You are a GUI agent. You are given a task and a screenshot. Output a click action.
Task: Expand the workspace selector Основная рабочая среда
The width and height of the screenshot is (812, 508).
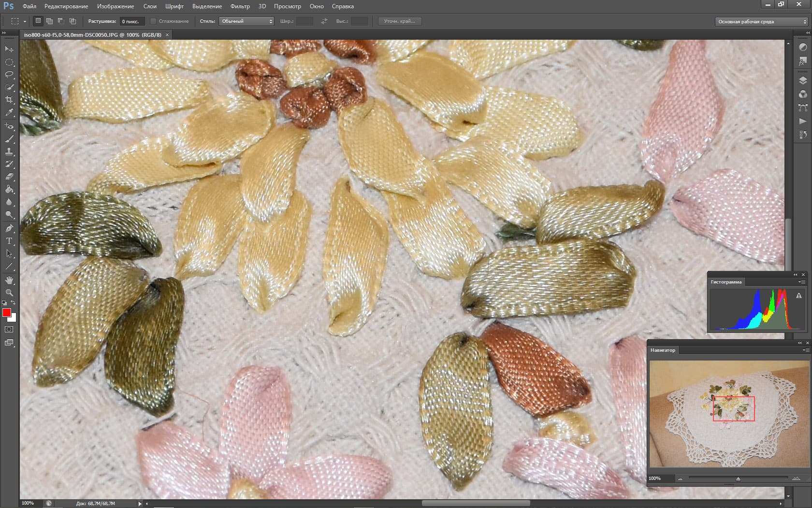coord(761,22)
